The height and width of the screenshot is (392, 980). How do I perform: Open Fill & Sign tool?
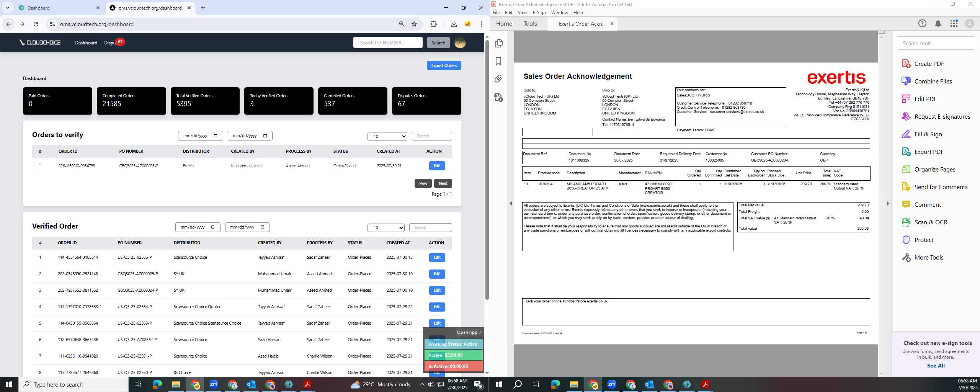point(922,134)
